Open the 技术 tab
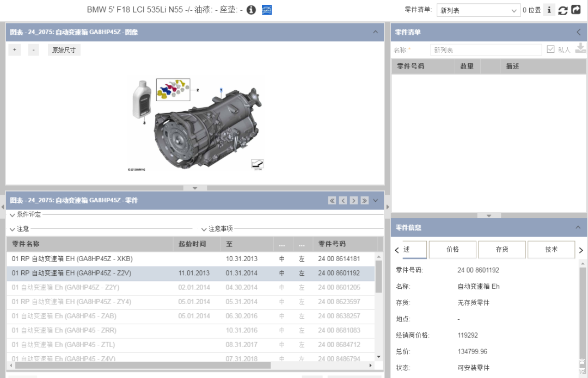The width and height of the screenshot is (588, 378). tap(551, 250)
